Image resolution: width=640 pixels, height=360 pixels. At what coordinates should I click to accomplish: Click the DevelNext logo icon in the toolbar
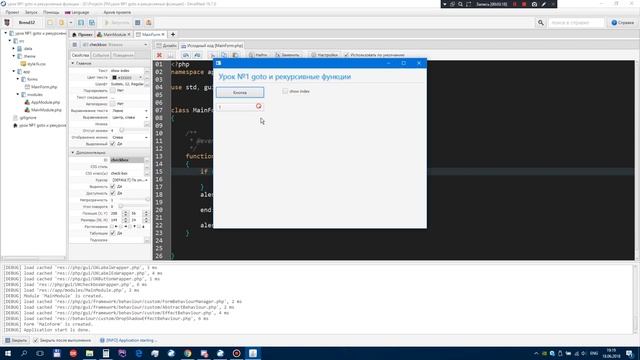pyautogui.click(x=7, y=22)
